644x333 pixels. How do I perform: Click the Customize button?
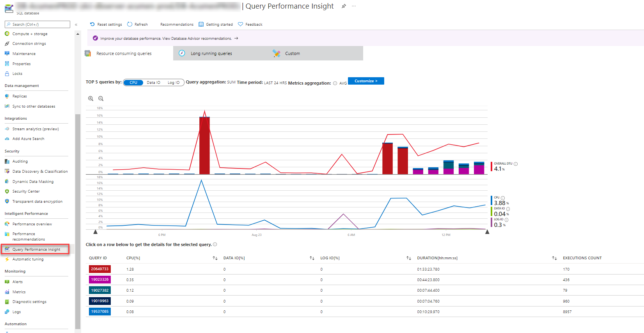point(366,81)
